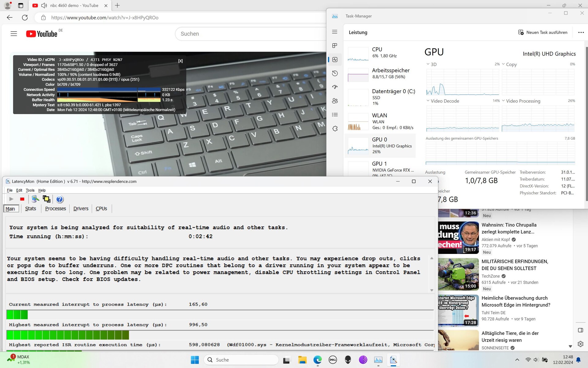Toggle Task Manager navigation hamburger menu
Screen dimensions: 588x368
click(x=335, y=32)
